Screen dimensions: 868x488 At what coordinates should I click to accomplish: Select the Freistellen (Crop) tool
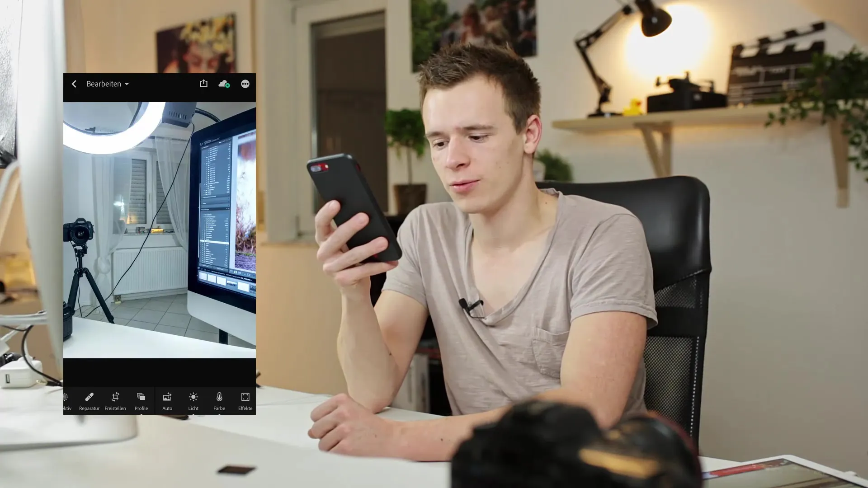[115, 400]
